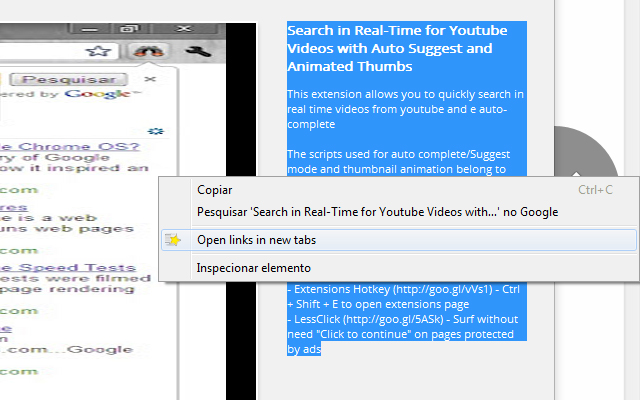Click restore button in screenshot window
This screenshot has height=400, width=640.
[x=130, y=29]
